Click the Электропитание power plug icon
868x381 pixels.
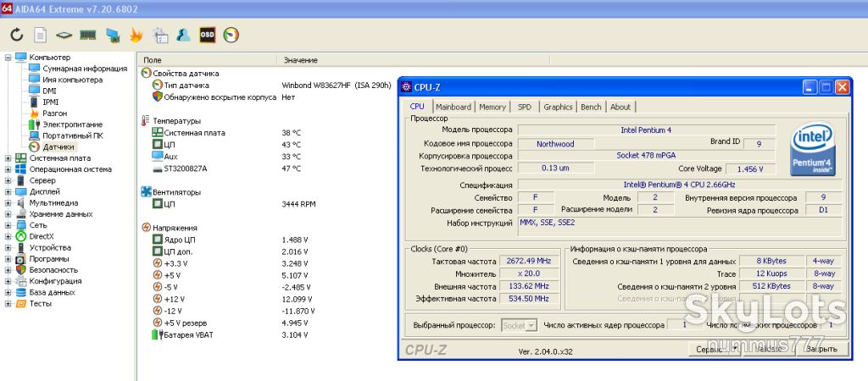[x=34, y=124]
